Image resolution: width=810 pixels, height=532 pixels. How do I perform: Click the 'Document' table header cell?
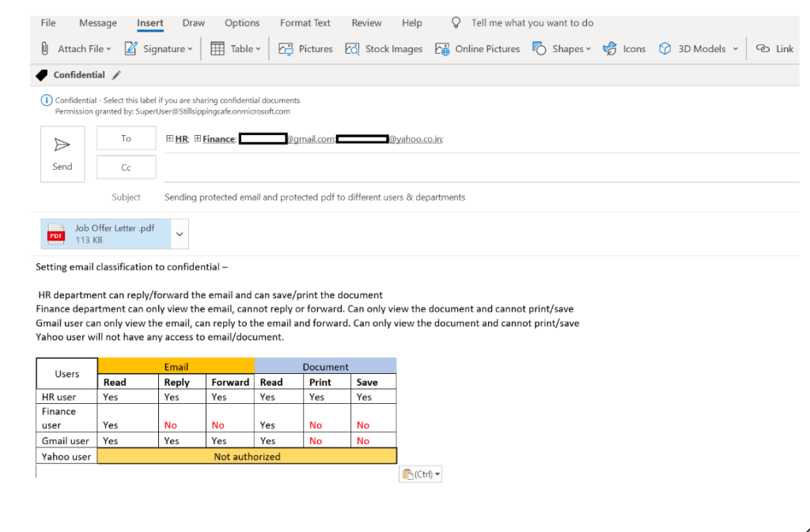(325, 367)
